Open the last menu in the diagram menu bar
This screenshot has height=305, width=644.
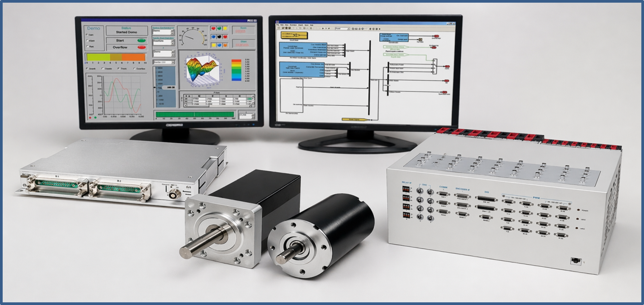pyautogui.click(x=311, y=25)
